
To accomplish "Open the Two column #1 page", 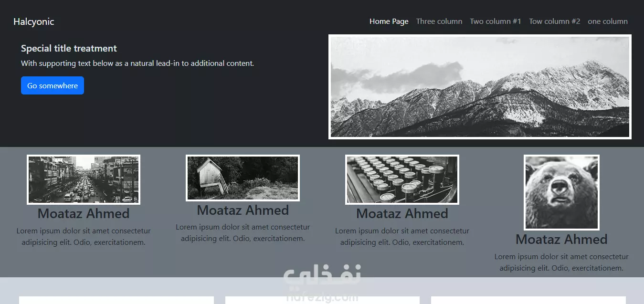I will click(x=496, y=21).
